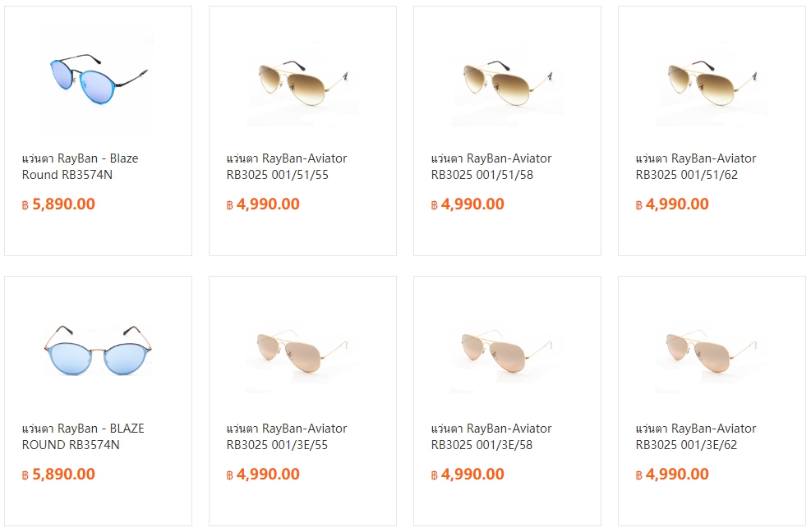
Task: Click the black-framed Blaze Round sunglasses image
Action: pyautogui.click(x=97, y=81)
